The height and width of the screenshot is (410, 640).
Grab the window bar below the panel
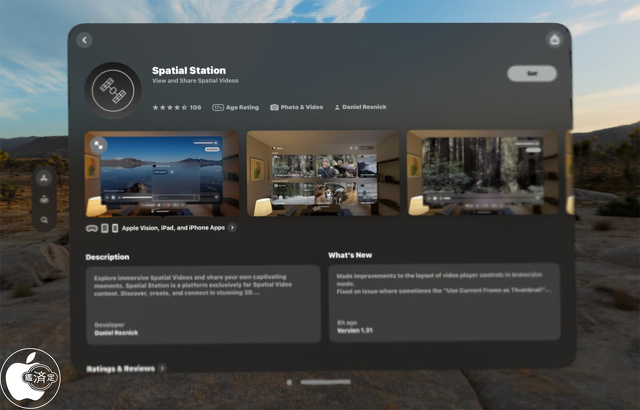click(x=325, y=382)
